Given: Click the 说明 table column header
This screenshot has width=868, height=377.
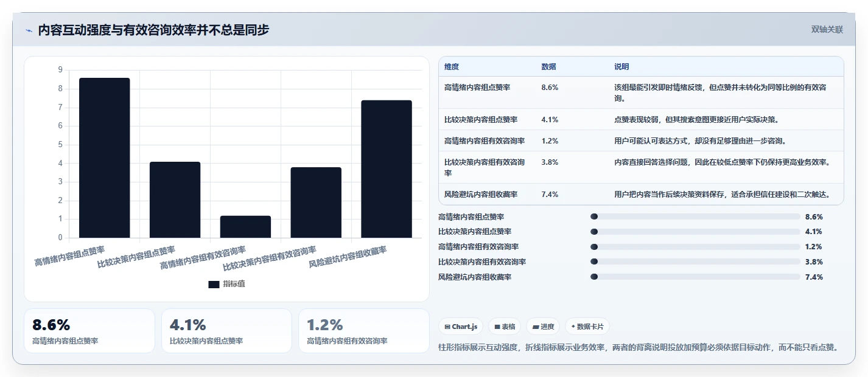Looking at the screenshot, I should [x=621, y=67].
